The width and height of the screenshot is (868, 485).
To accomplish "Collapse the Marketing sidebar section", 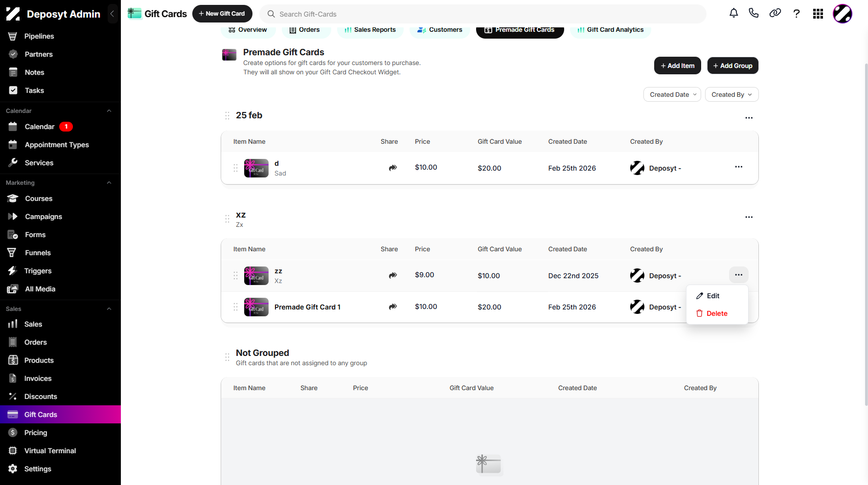I will (109, 183).
